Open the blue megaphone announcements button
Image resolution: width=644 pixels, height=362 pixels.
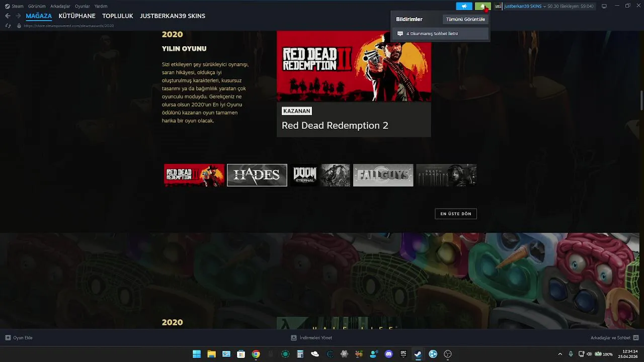[464, 6]
